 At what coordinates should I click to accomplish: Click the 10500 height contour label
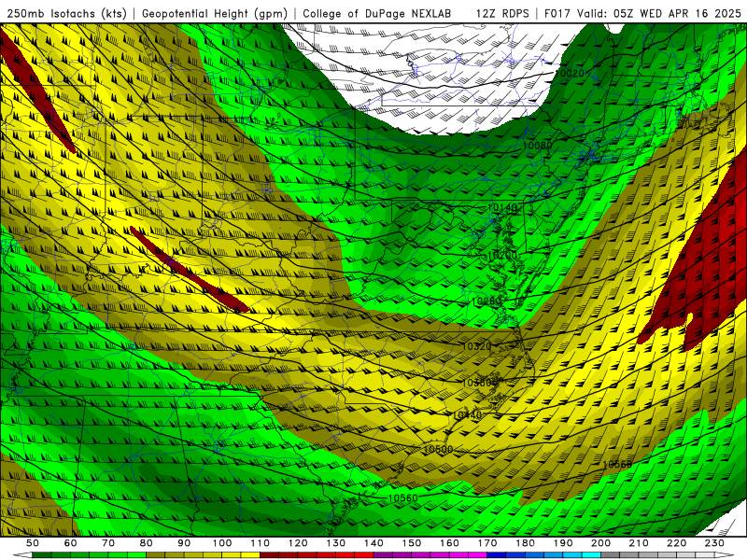tap(438, 449)
